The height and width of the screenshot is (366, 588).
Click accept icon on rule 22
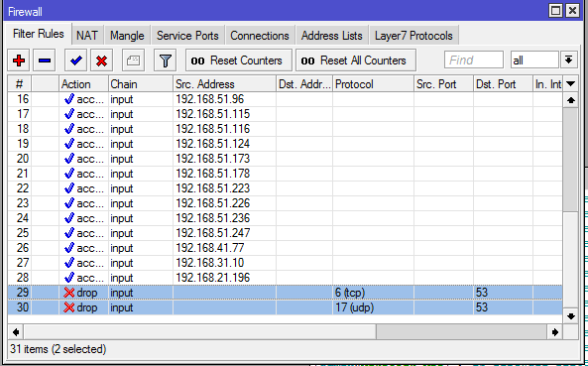[69, 188]
